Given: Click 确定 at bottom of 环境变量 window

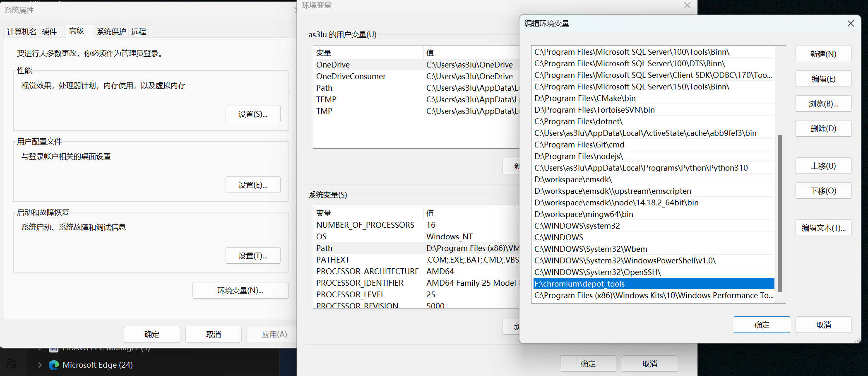Looking at the screenshot, I should [x=588, y=364].
